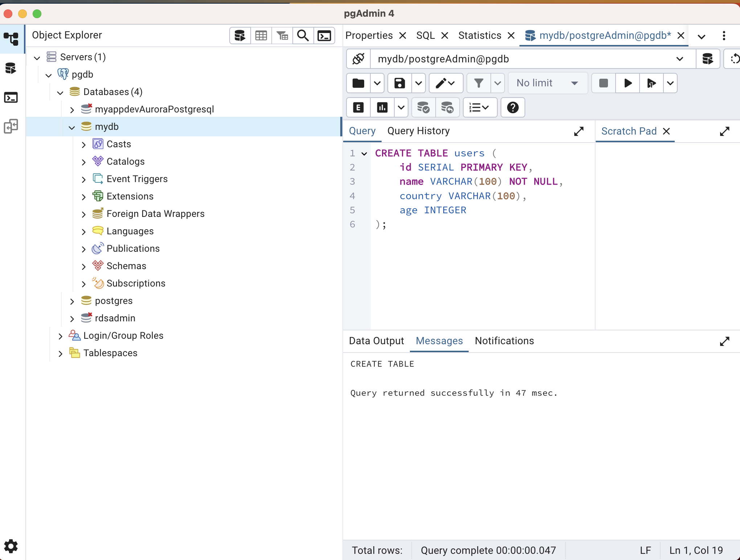Click the Save File icon
The image size is (740, 560).
click(400, 83)
